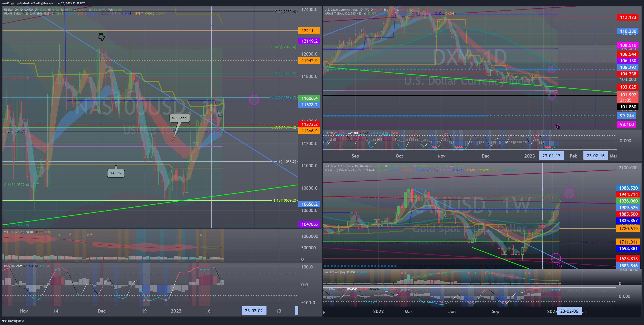Click the 12211.4 orange price label
Viewport: 644px width, 325px height.
pyautogui.click(x=309, y=30)
